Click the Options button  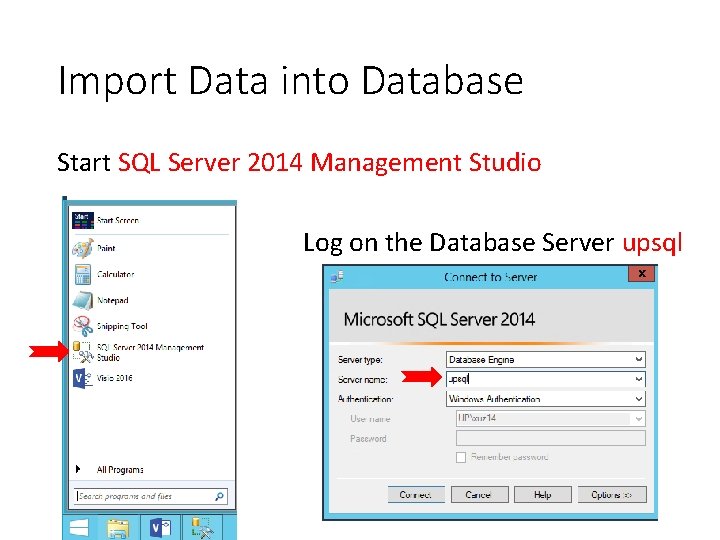(612, 495)
